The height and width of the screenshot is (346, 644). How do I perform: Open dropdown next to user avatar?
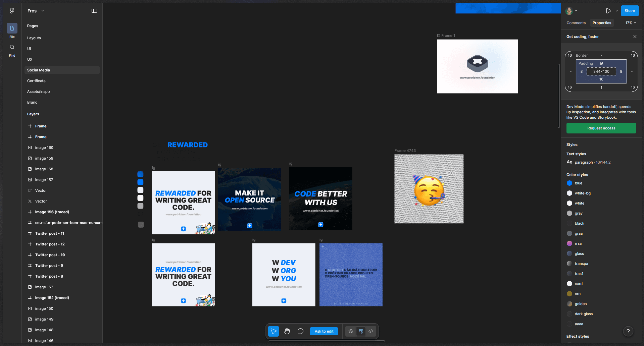576,11
